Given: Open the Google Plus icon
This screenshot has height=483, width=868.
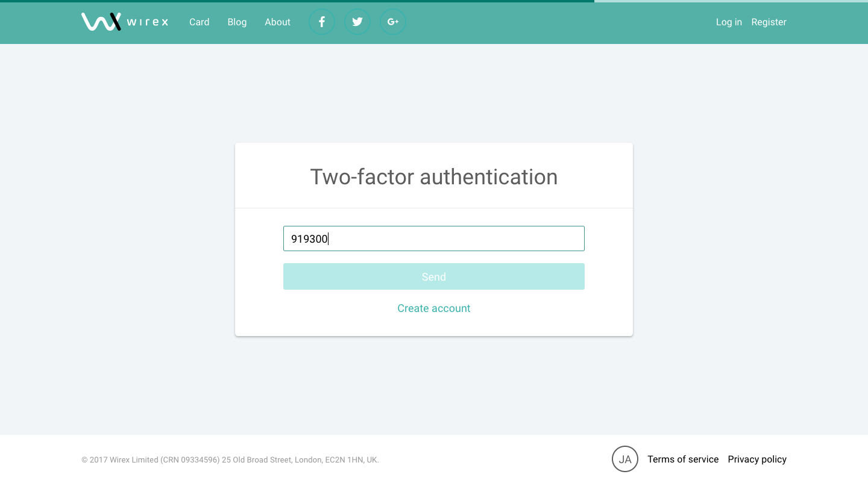Looking at the screenshot, I should pyautogui.click(x=393, y=22).
